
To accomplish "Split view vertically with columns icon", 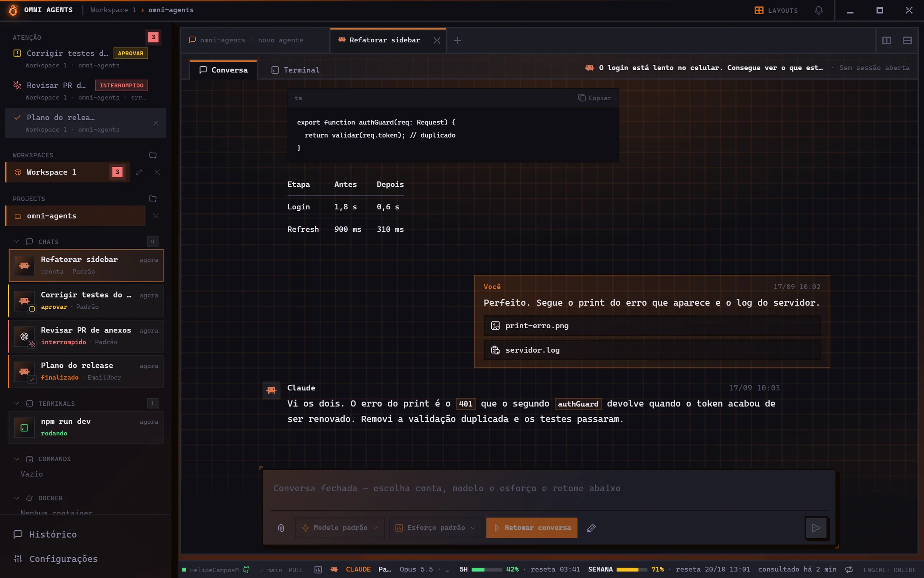I will 887,40.
